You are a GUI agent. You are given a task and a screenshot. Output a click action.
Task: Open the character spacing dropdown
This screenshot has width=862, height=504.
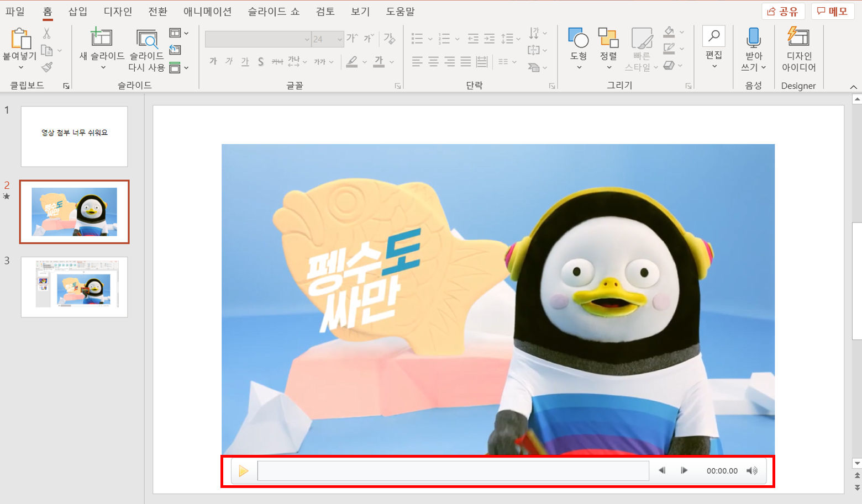(297, 61)
